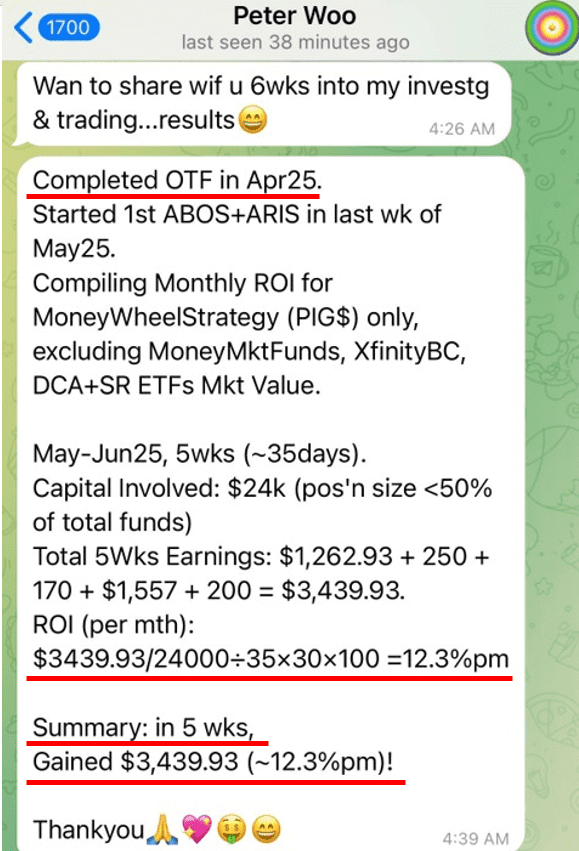The image size is (579, 851).
Task: Open the Peter Woo contact name header
Action: [x=295, y=16]
